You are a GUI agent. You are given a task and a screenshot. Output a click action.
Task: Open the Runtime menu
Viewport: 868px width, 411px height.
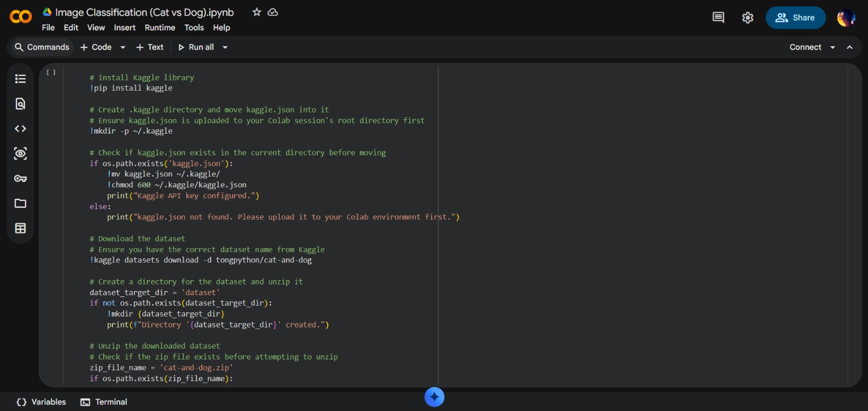coord(159,28)
